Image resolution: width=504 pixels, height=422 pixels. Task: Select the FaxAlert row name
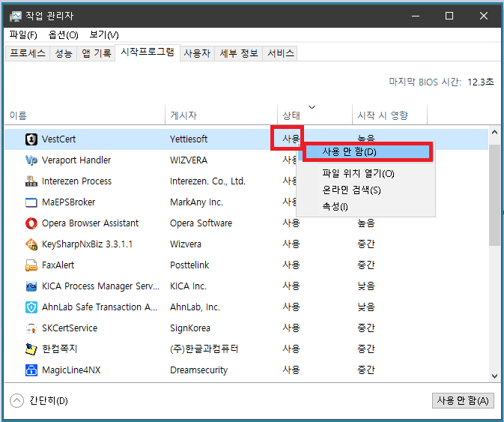[58, 265]
